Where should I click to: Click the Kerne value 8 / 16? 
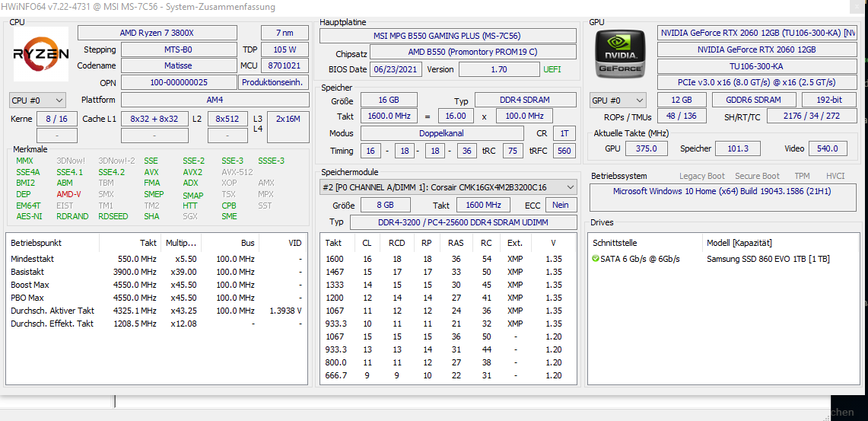[x=57, y=119]
